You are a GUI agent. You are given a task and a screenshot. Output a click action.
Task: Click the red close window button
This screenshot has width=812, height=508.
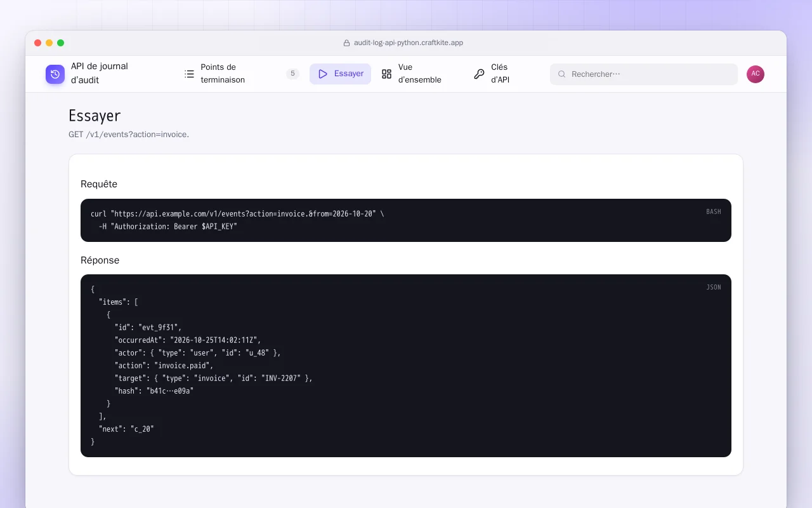coord(38,43)
